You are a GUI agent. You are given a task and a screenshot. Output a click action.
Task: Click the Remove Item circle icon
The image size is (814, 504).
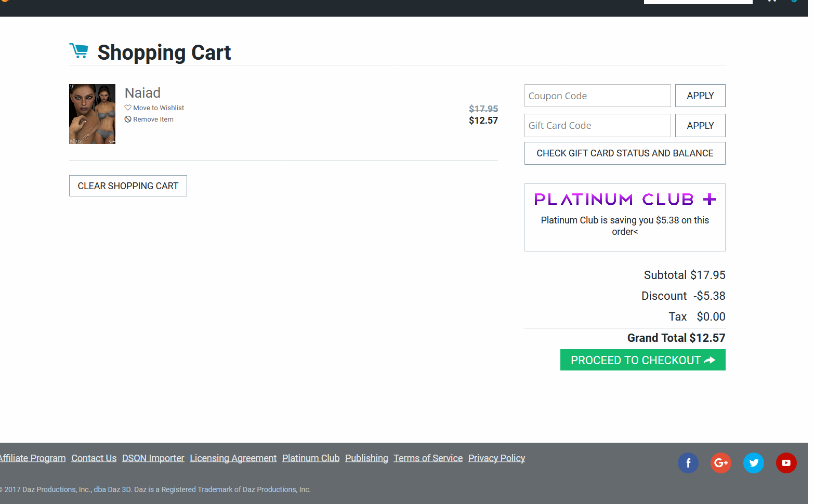click(128, 120)
